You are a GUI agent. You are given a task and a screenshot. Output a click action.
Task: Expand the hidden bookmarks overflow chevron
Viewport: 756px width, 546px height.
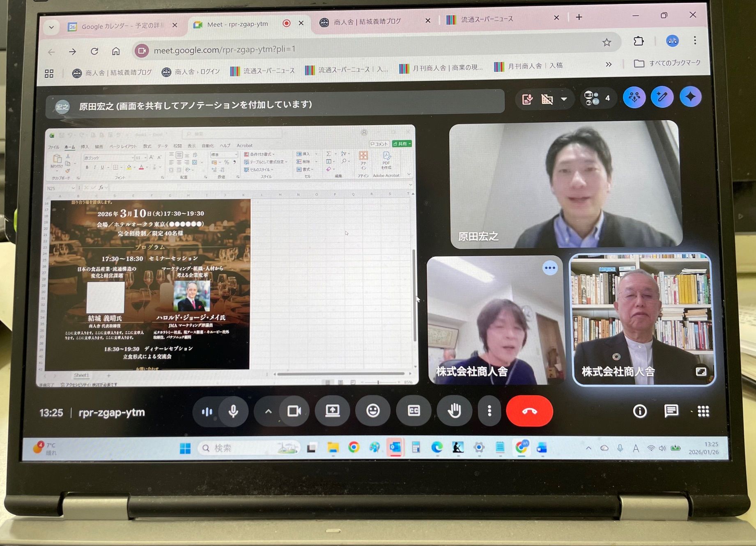point(609,64)
